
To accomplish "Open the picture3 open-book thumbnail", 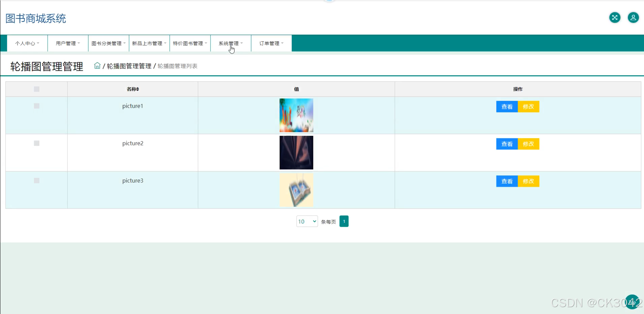I will point(296,190).
